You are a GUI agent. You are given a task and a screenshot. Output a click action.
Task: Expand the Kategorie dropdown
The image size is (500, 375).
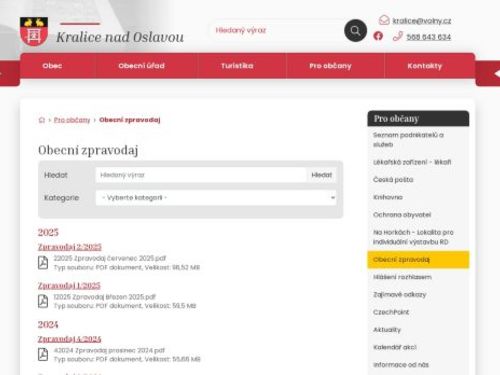click(216, 198)
